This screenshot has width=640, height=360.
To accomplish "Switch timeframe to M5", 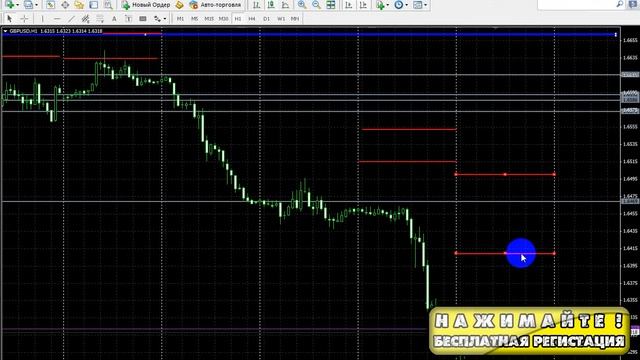I will (194, 19).
